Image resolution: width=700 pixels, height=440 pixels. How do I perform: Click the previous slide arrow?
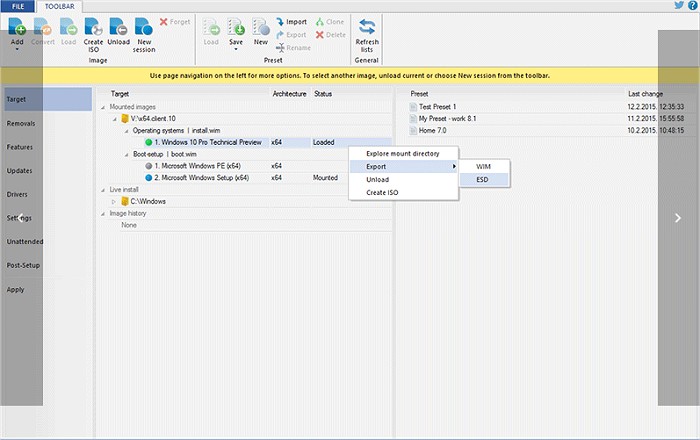click(21, 218)
